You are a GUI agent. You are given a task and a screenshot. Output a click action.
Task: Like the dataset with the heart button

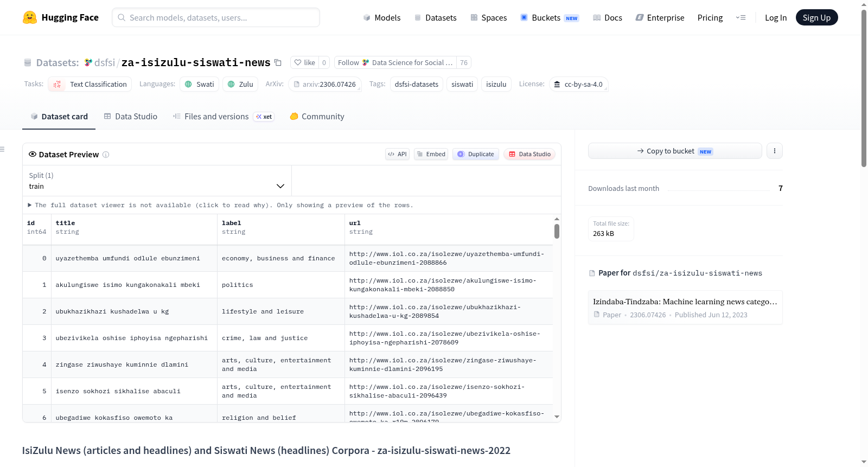(x=304, y=62)
